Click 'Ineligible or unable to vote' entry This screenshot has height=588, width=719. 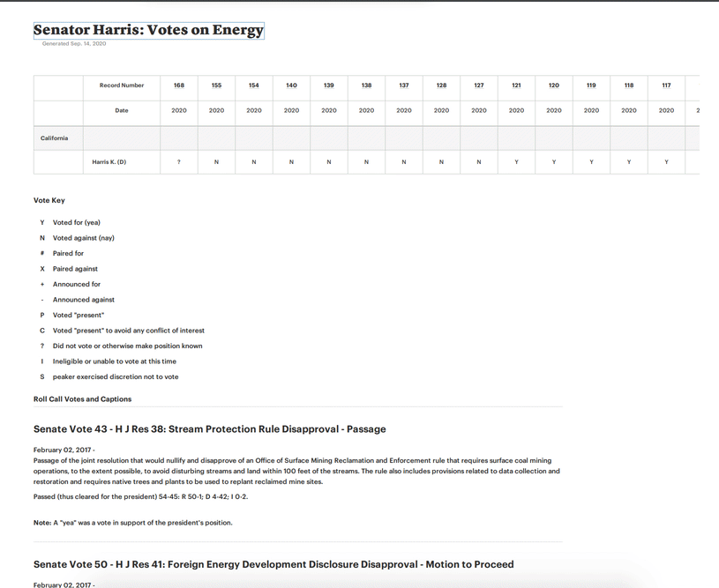114,361
